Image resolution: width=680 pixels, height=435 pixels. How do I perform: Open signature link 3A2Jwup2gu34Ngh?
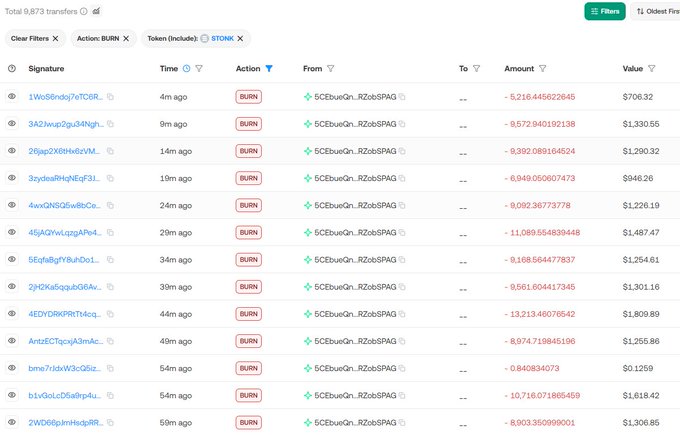pyautogui.click(x=66, y=124)
